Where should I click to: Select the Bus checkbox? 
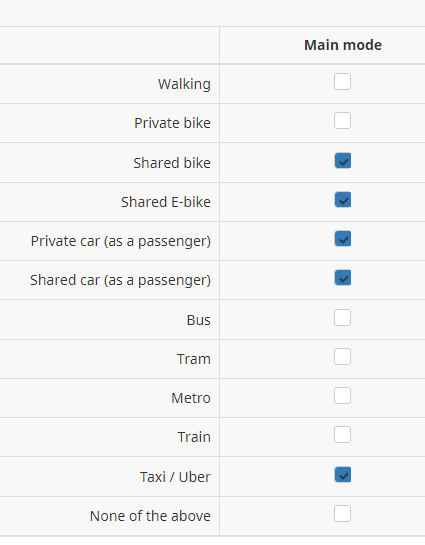pyautogui.click(x=342, y=318)
